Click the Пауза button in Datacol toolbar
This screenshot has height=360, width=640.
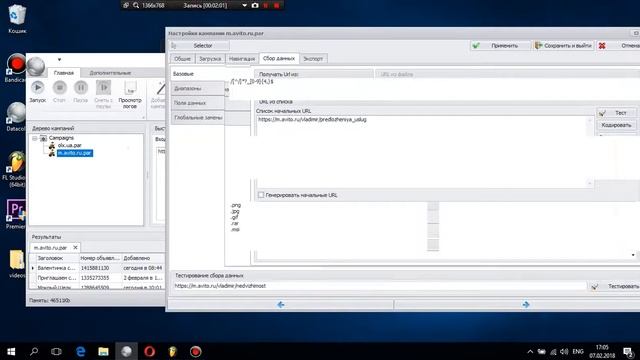(81, 91)
